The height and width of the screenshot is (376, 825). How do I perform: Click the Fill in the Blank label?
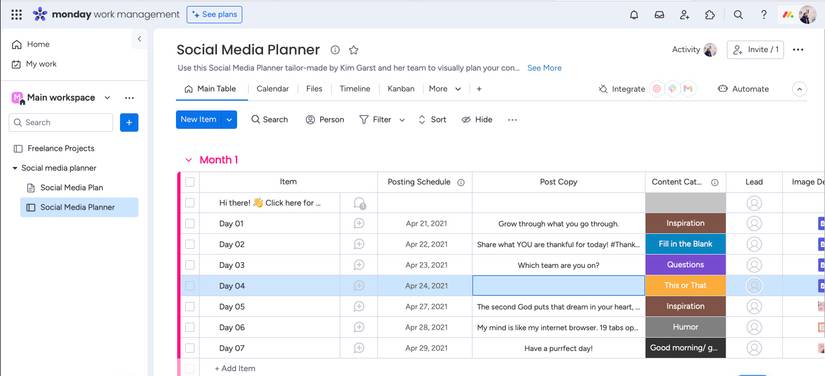pos(686,244)
